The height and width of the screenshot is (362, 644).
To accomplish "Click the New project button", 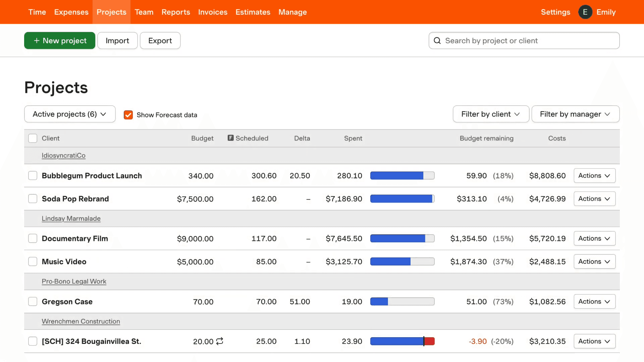I will (x=60, y=41).
